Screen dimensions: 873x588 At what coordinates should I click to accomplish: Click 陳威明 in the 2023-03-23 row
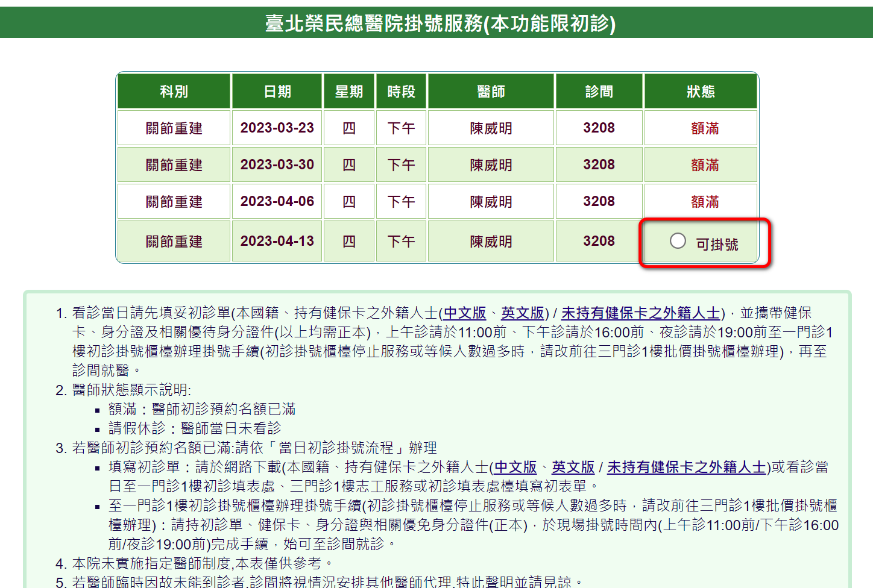point(491,128)
